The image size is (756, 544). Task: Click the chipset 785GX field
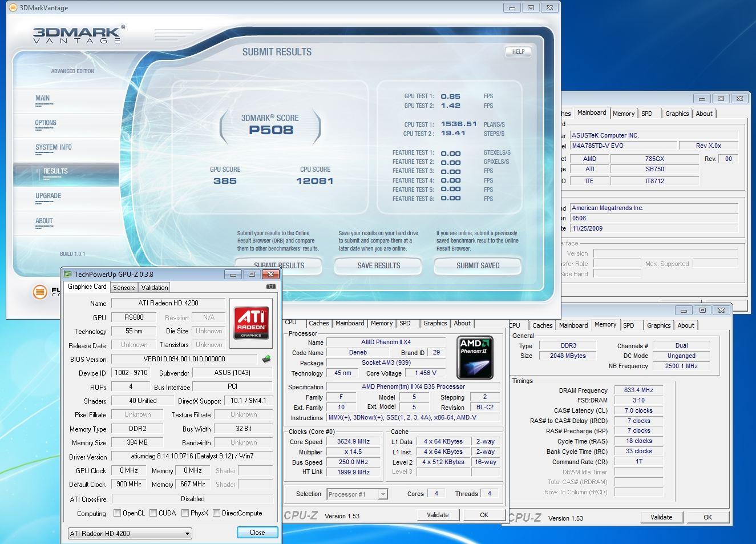(x=654, y=159)
